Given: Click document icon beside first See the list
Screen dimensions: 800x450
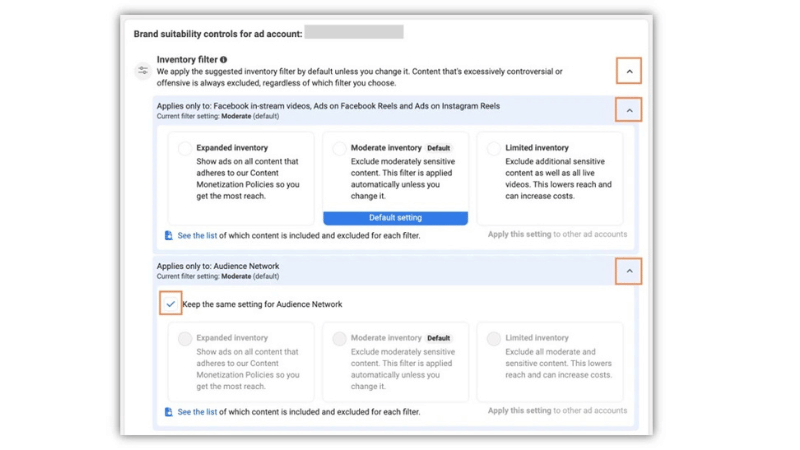Looking at the screenshot, I should [168, 236].
